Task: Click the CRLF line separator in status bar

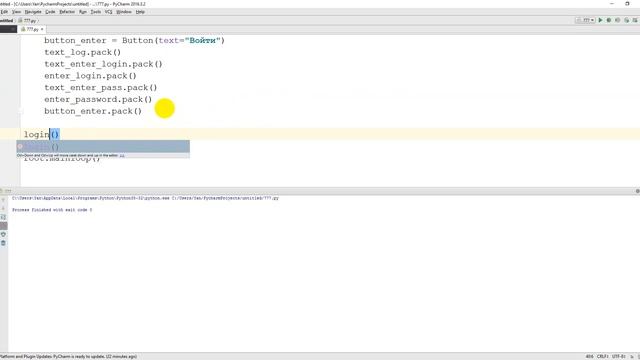Action: click(602, 356)
